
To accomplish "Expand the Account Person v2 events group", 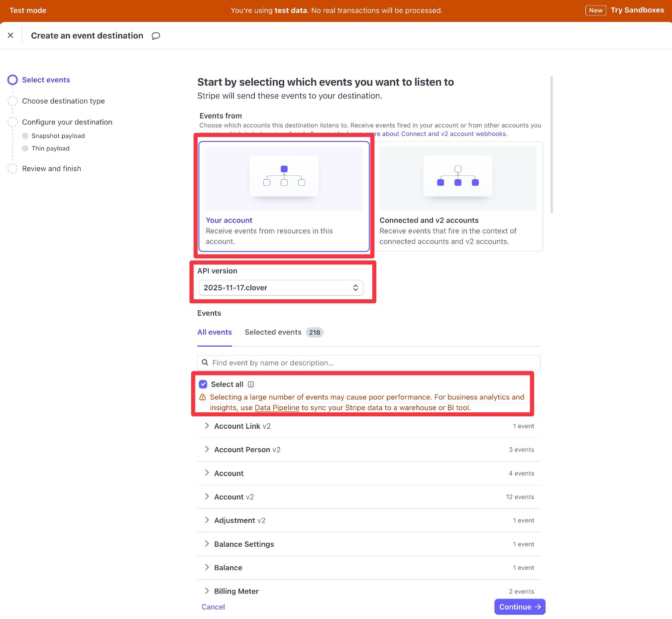I will (x=207, y=449).
